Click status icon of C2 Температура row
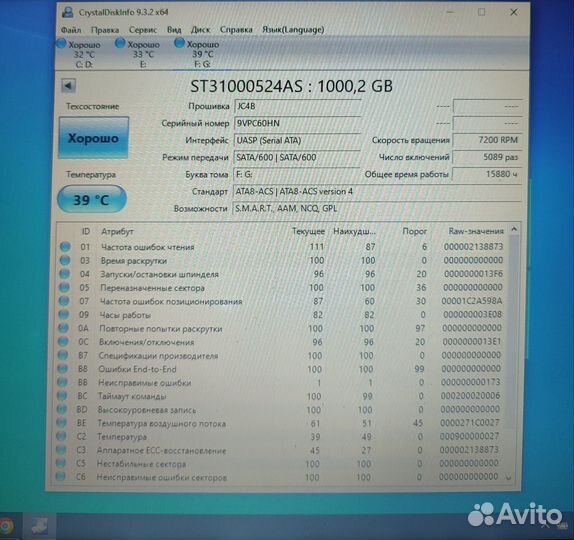The height and width of the screenshot is (540, 574). click(x=61, y=436)
